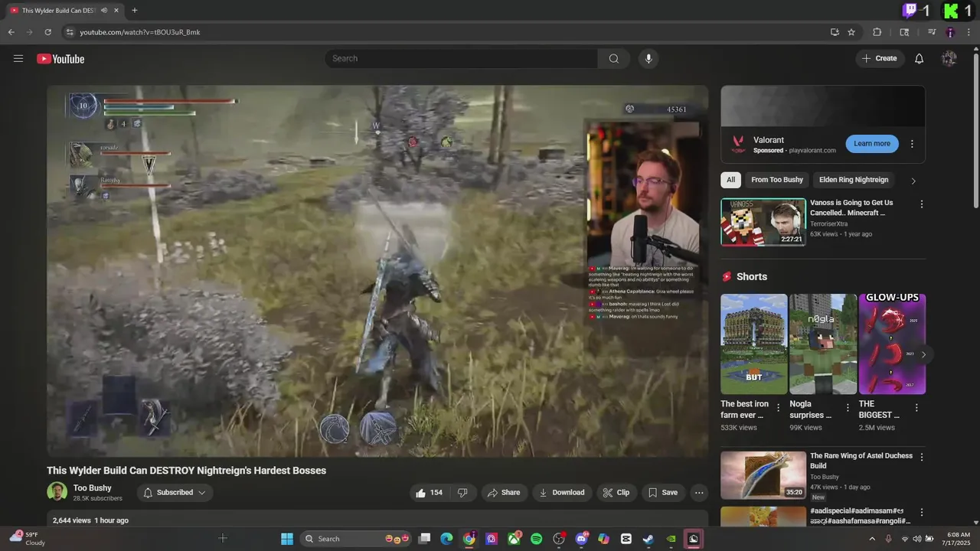Open Chrome extensions puzzle icon
Image resolution: width=980 pixels, height=551 pixels.
click(x=877, y=32)
